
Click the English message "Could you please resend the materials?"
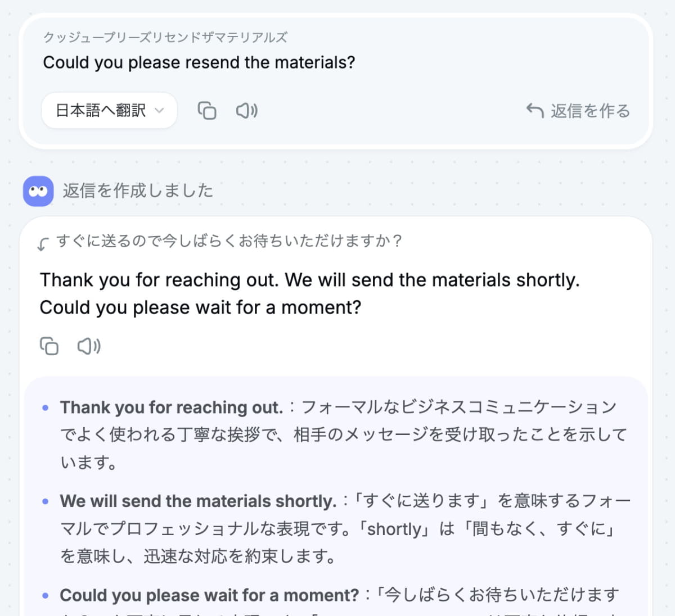click(199, 62)
